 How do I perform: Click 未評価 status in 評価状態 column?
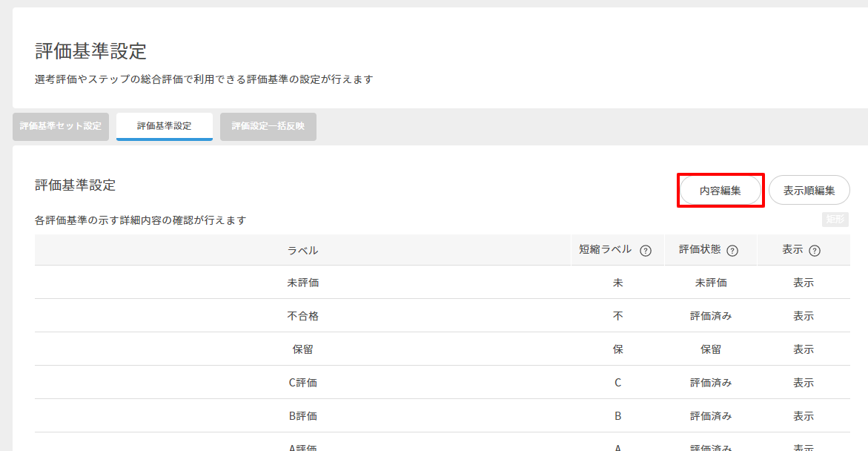pos(711,283)
